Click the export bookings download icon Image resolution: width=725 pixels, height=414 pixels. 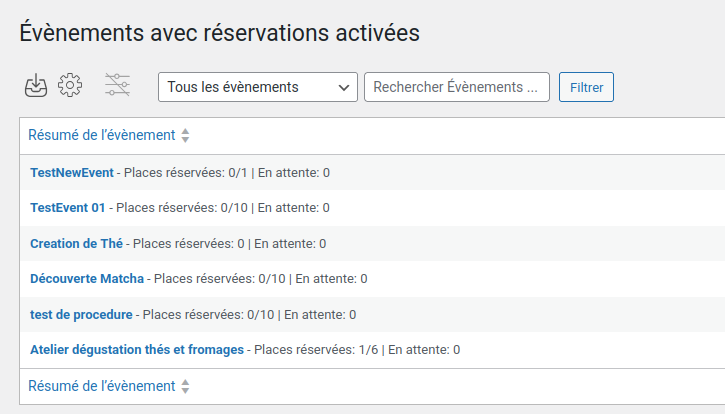point(36,86)
